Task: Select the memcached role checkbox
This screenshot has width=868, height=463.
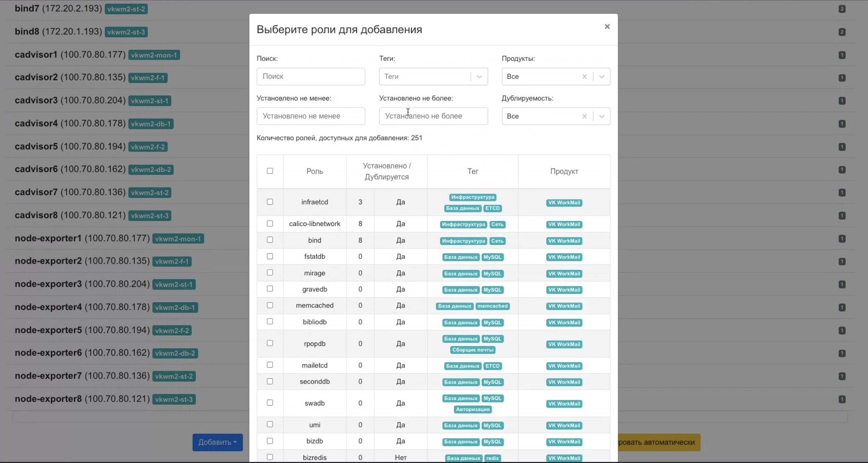Action: [270, 305]
